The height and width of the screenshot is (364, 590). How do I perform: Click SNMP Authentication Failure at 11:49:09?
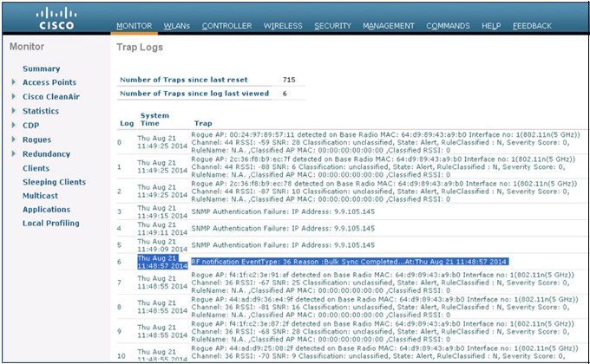click(x=283, y=245)
